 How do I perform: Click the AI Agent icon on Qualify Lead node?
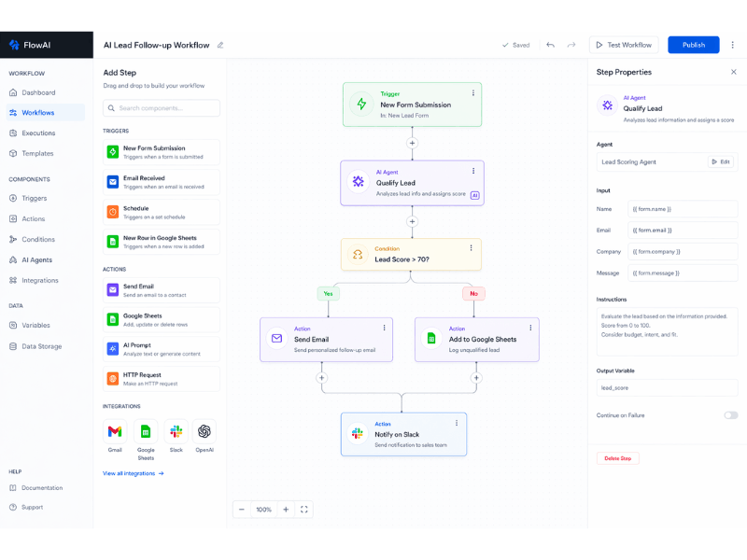click(x=357, y=181)
